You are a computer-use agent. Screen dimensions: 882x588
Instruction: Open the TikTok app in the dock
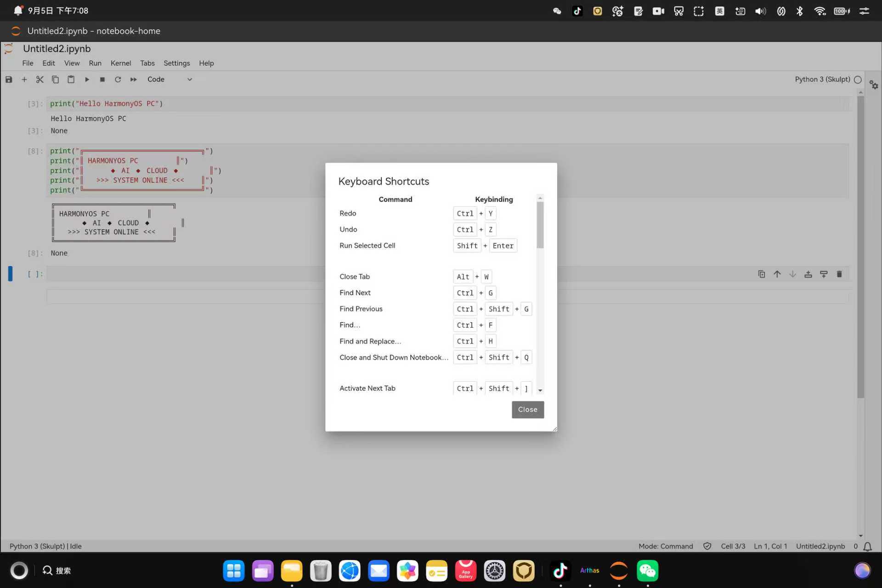pos(560,571)
